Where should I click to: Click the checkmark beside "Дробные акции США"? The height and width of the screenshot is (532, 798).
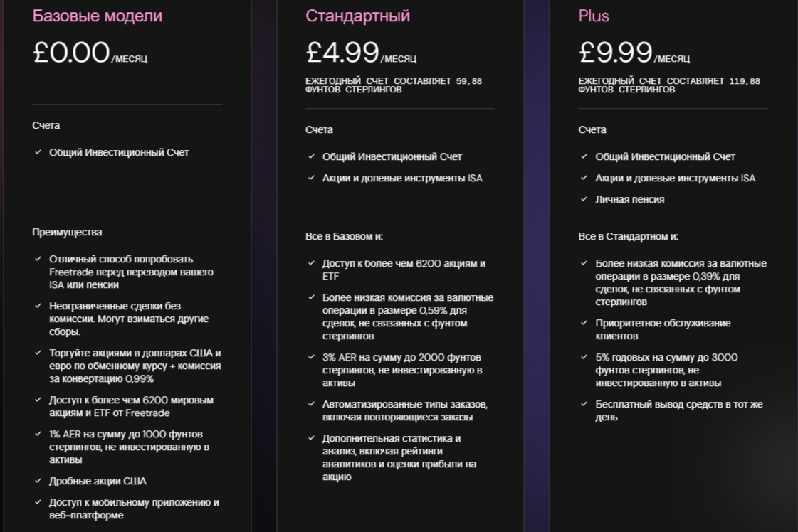38,482
